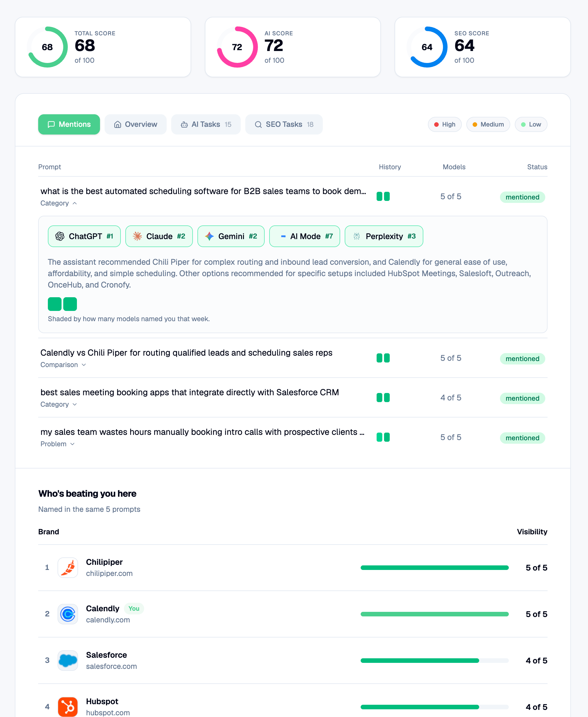
Task: Click the Gemini sparkle logo icon
Action: (209, 236)
